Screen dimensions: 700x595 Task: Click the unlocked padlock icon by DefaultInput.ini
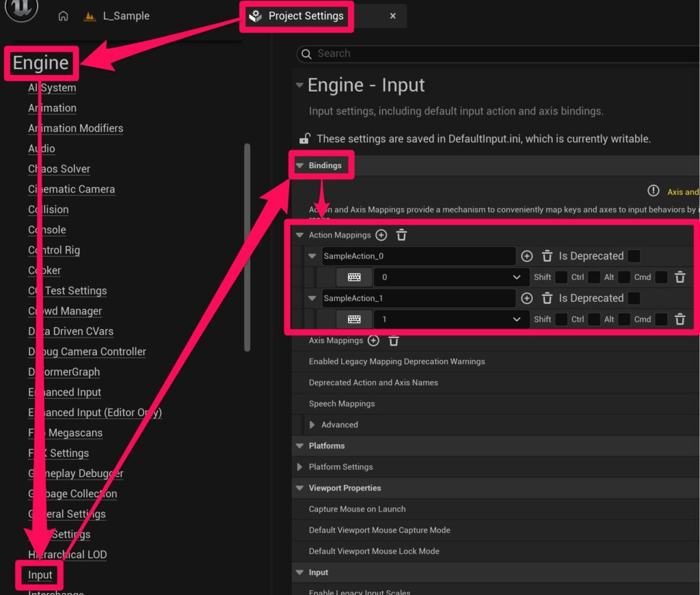[x=305, y=139]
